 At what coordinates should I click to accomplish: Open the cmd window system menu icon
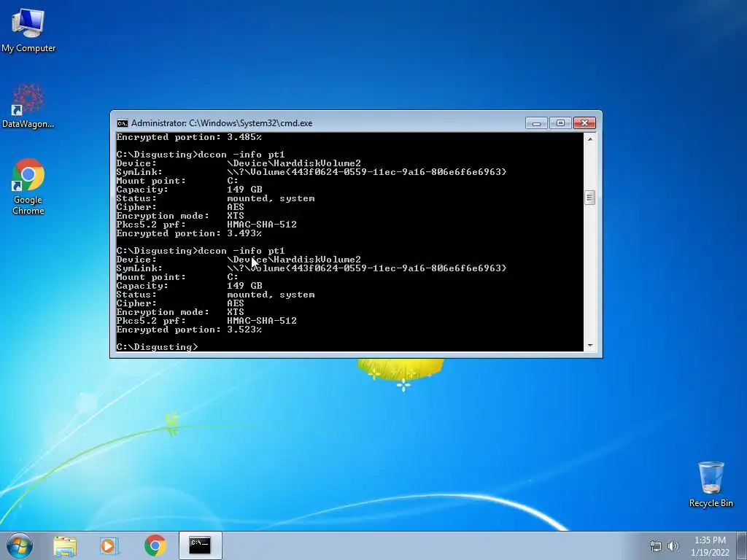(x=123, y=123)
